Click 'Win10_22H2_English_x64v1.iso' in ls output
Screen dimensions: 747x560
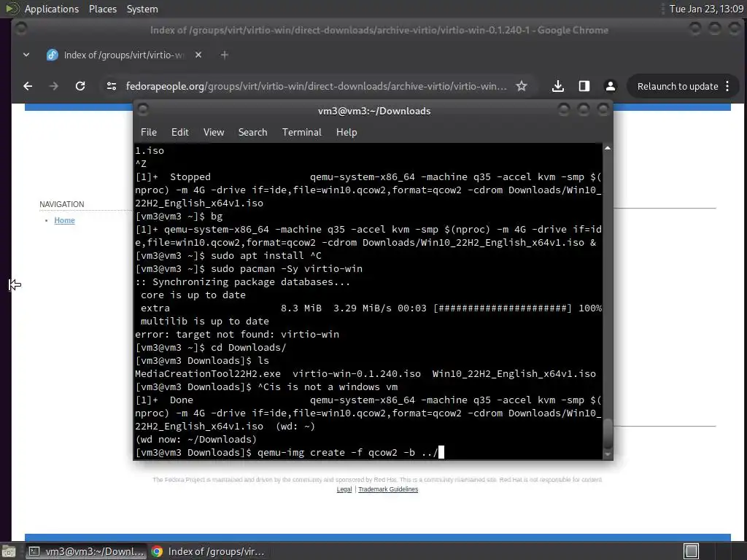tap(514, 374)
